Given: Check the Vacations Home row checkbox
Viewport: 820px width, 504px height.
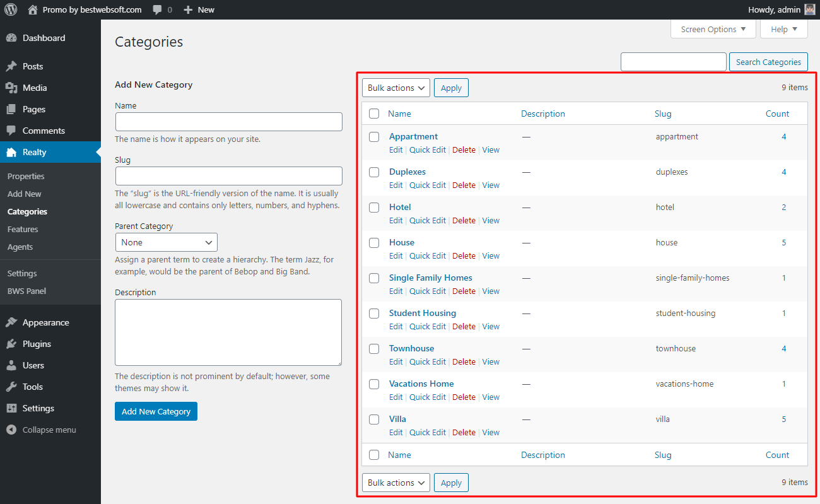Looking at the screenshot, I should pyautogui.click(x=374, y=384).
